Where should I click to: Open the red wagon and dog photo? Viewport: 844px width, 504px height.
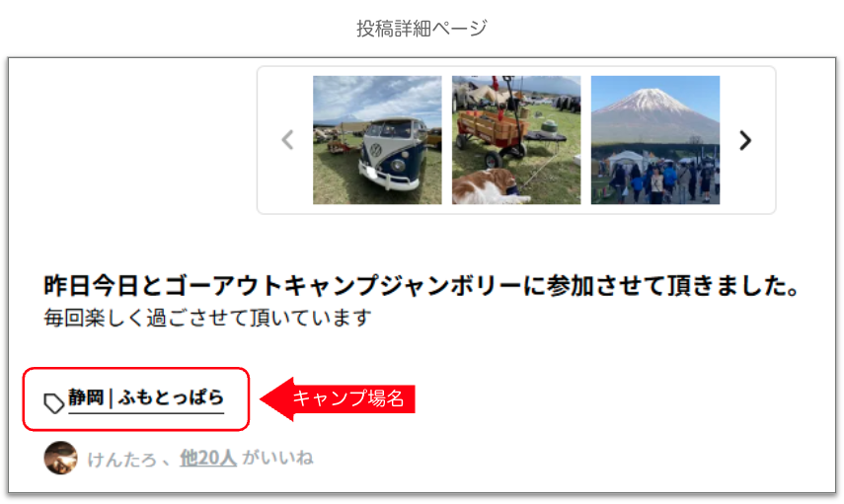(516, 140)
